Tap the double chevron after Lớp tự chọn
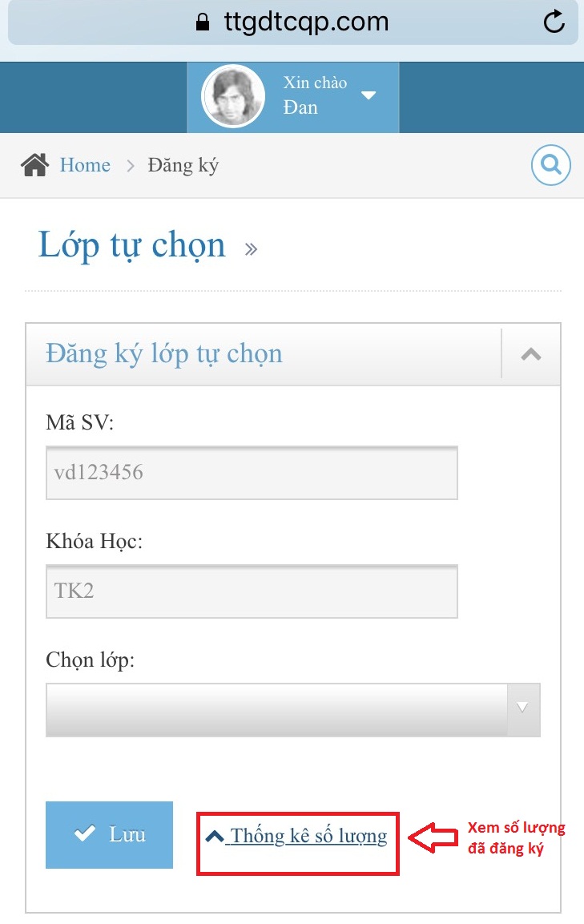The height and width of the screenshot is (924, 584). (251, 249)
